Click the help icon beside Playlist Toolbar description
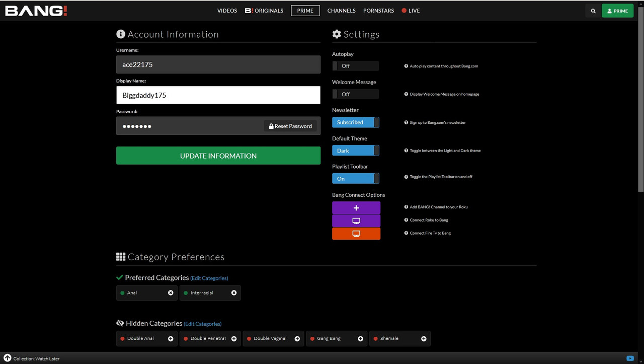Screen dimensions: 644x364 tap(406, 177)
